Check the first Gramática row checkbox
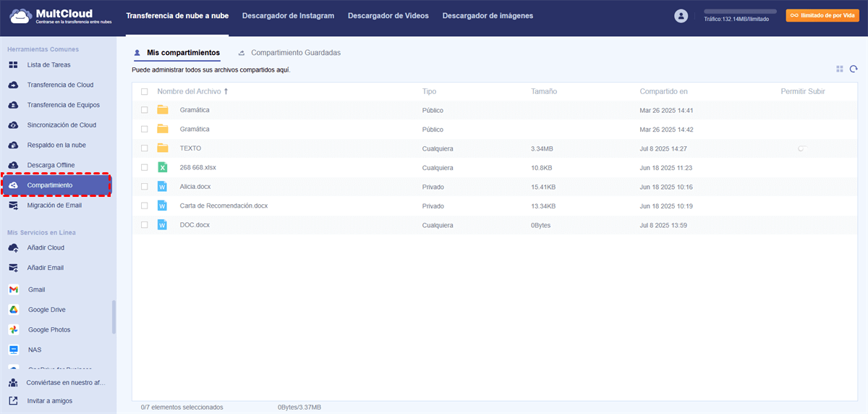The height and width of the screenshot is (414, 868). 145,110
